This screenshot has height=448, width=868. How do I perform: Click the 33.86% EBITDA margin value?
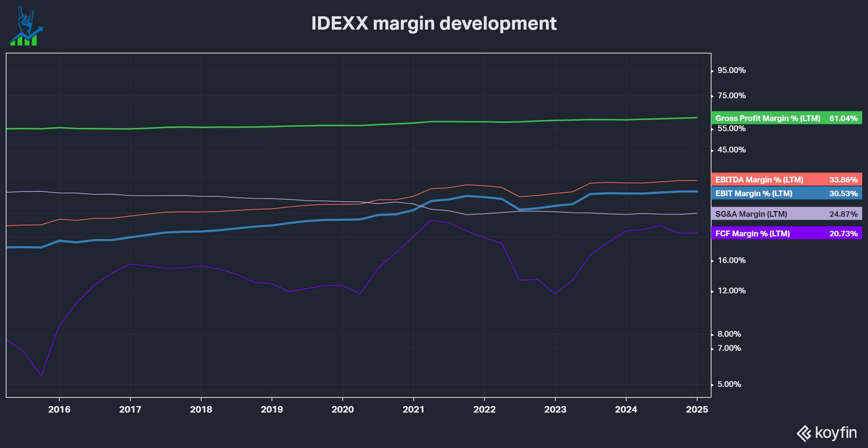click(x=843, y=180)
